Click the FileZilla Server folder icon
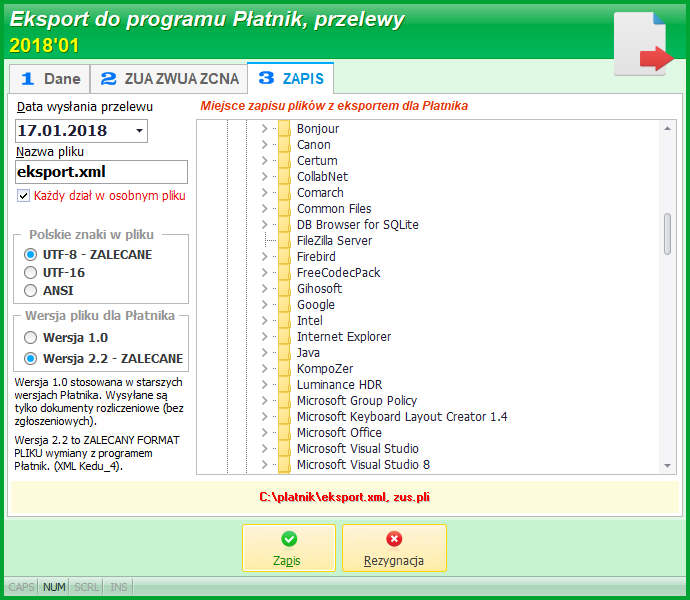The height and width of the screenshot is (600, 690). (284, 241)
